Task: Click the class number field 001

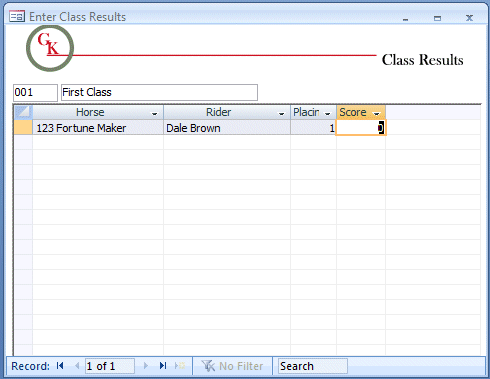Action: click(x=35, y=93)
